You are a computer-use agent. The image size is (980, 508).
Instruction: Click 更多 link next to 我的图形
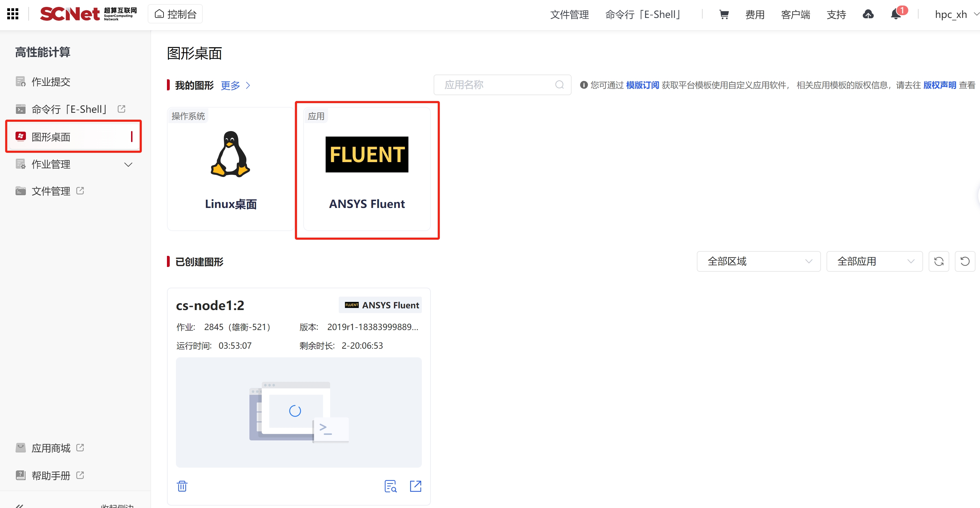click(230, 85)
